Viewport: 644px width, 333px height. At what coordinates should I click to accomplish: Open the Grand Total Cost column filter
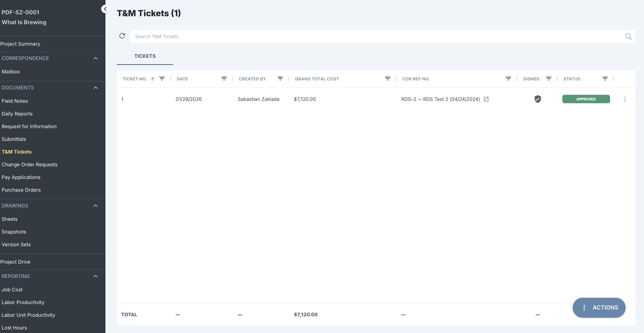387,79
